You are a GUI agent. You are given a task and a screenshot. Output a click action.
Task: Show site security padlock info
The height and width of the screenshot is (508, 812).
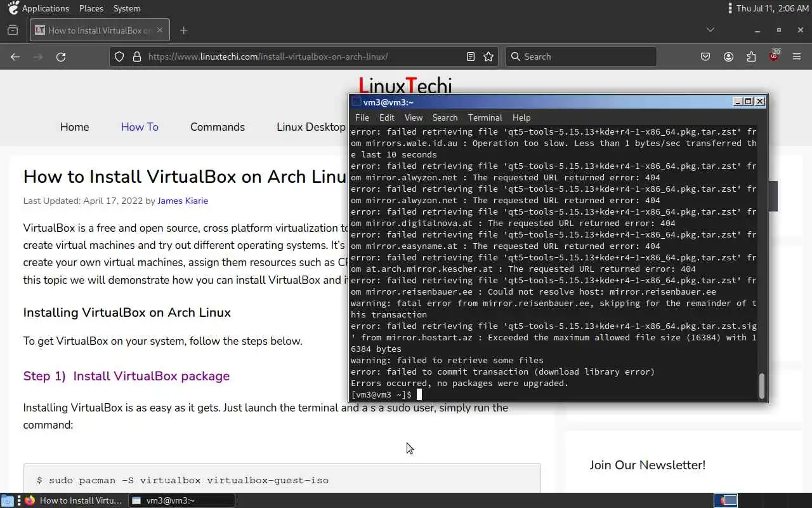[136, 57]
